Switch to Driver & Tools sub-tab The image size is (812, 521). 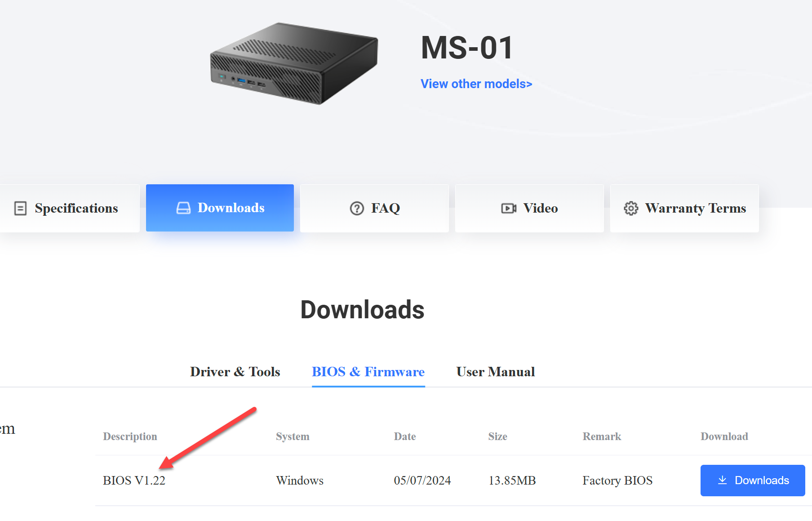(235, 372)
